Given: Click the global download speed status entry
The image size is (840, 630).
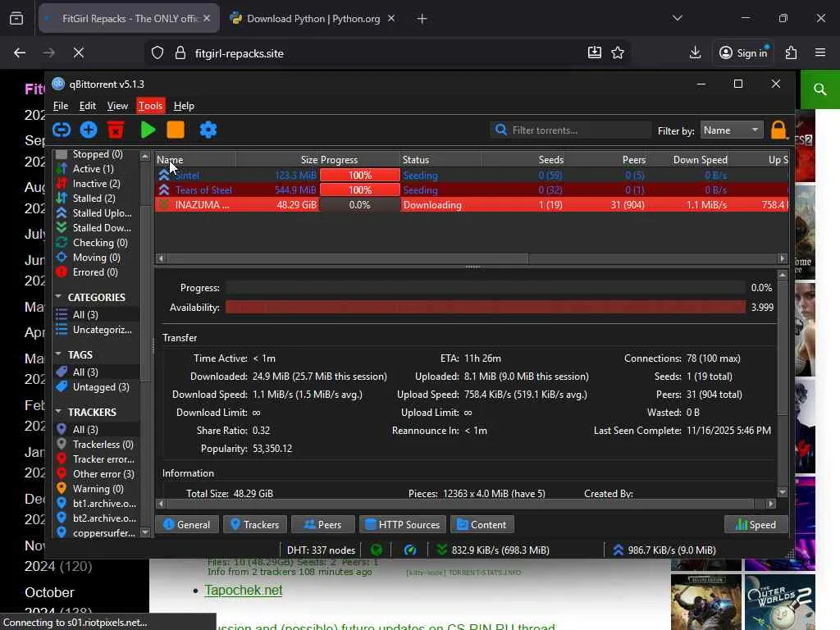Looking at the screenshot, I should pyautogui.click(x=493, y=550).
